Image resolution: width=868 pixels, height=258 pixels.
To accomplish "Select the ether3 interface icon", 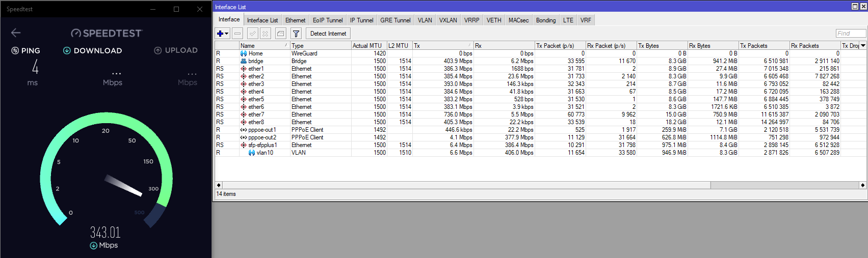I will point(244,84).
